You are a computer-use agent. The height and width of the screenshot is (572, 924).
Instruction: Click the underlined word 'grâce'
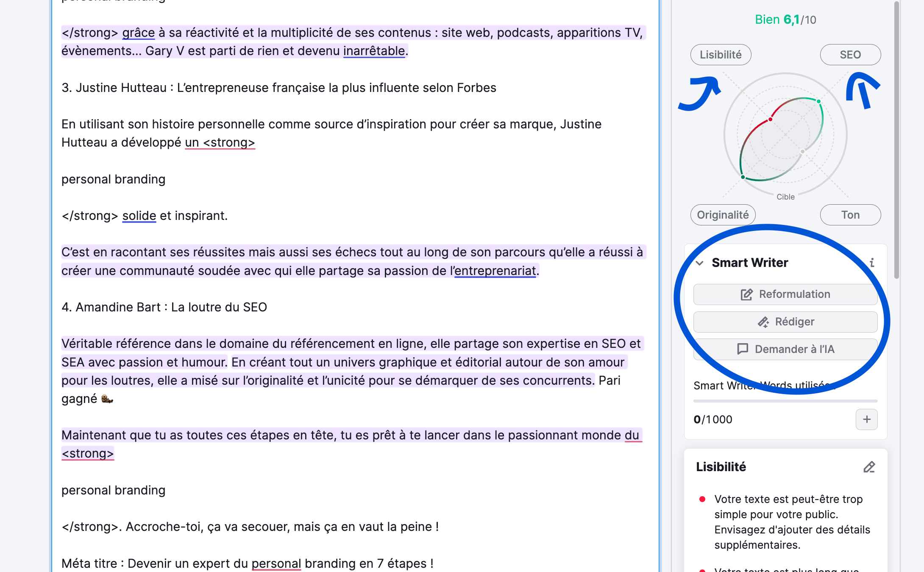(139, 33)
